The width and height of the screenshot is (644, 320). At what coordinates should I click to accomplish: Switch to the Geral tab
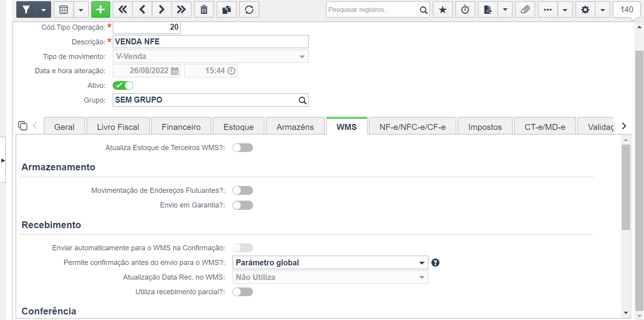click(64, 127)
